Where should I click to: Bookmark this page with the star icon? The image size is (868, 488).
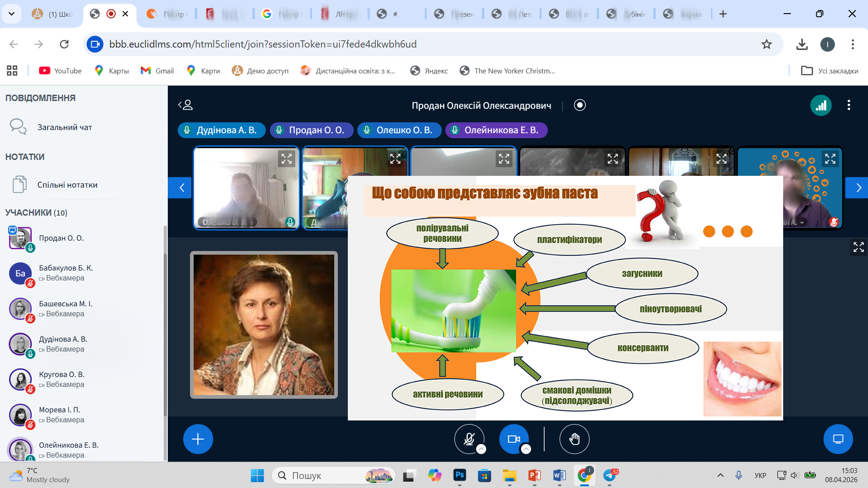tap(766, 44)
